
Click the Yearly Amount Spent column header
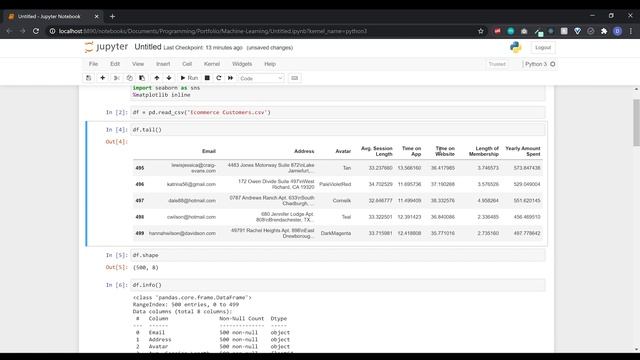tap(523, 151)
